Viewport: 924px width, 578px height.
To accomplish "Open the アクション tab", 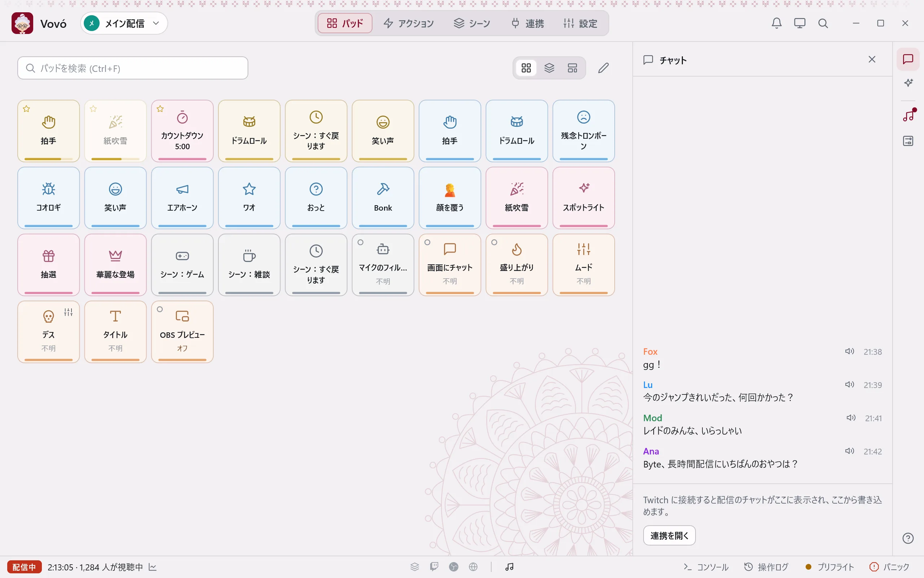I will point(409,23).
